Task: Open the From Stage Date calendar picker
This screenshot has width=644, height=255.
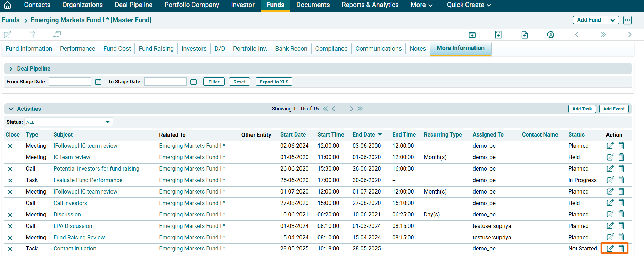Action: [98, 82]
